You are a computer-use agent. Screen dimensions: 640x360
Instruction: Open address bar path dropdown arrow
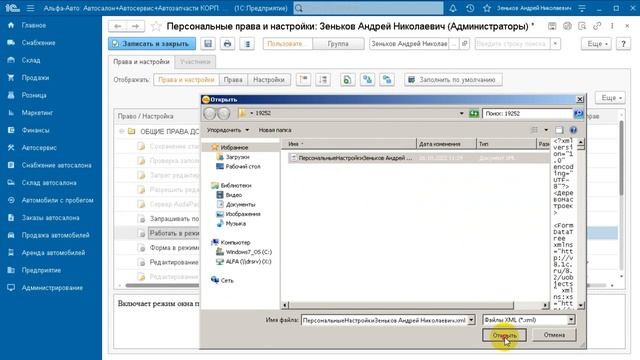pos(461,113)
